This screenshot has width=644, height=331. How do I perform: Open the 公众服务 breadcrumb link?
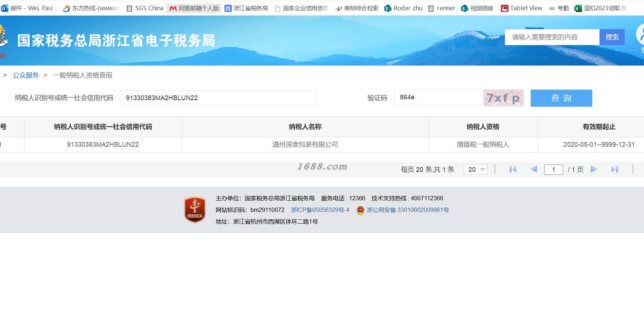26,75
